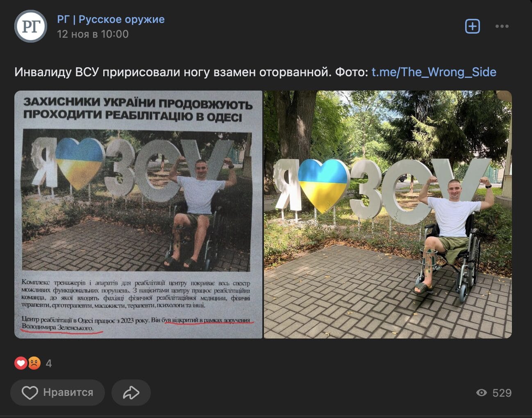Click the РГ round avatar logo
The height and width of the screenshot is (418, 532).
click(31, 26)
